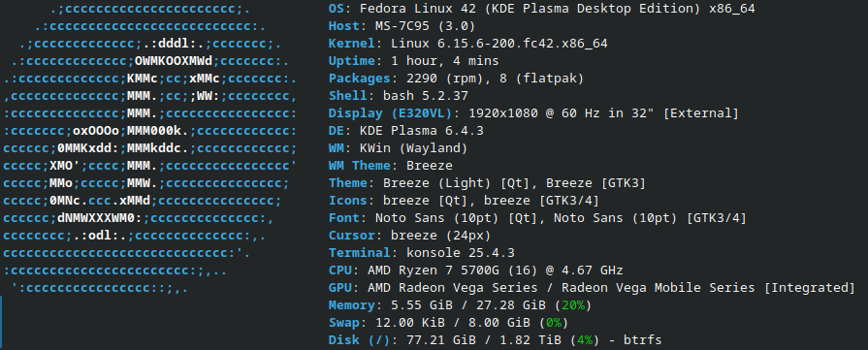Image resolution: width=868 pixels, height=350 pixels.
Task: Click the [Integrated] tag on the GPU line
Action: pos(809,287)
